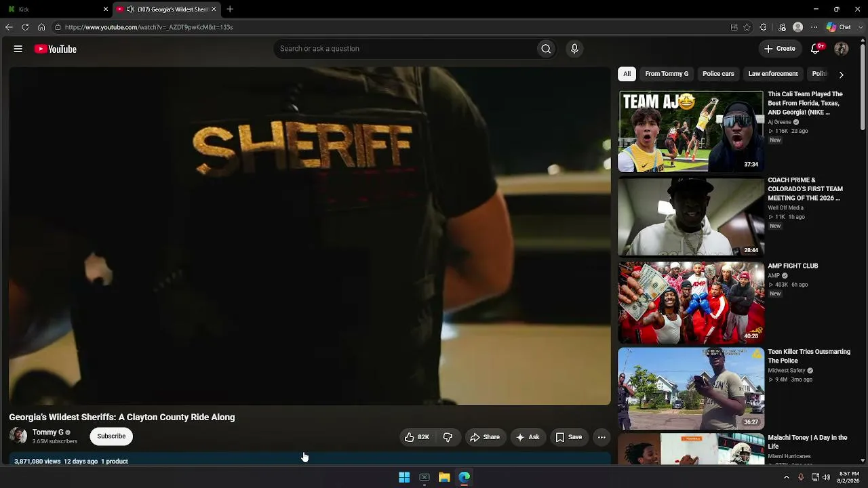This screenshot has width=868, height=488.
Task: Go back with the browser back arrow
Action: (9, 27)
